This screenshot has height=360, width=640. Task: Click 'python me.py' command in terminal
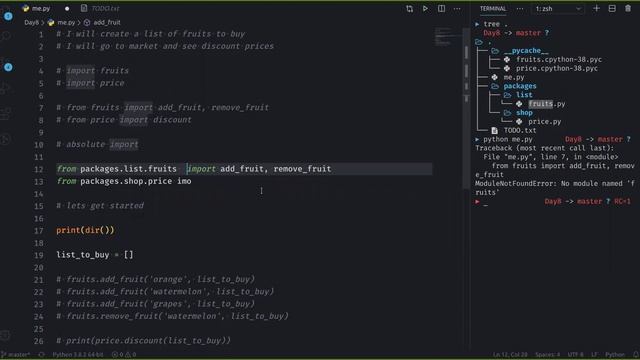(x=508, y=139)
